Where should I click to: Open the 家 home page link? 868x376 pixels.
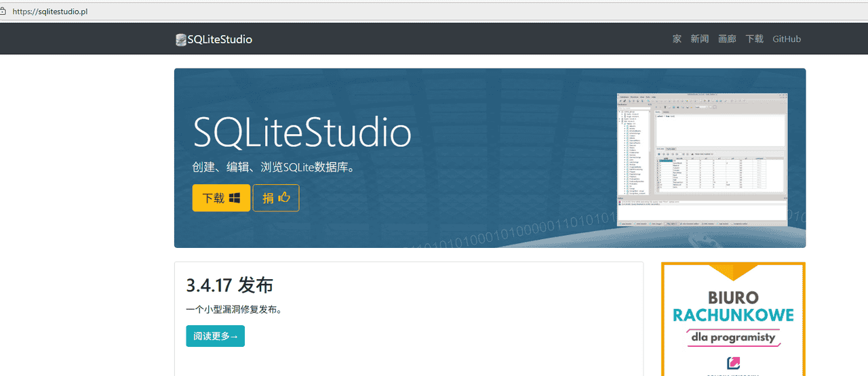[677, 39]
